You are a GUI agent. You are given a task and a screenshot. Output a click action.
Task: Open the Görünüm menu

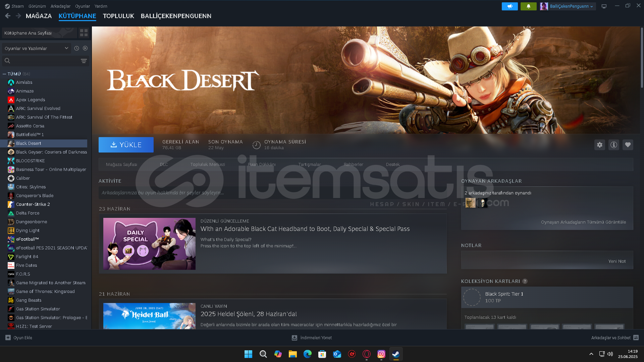click(x=37, y=6)
